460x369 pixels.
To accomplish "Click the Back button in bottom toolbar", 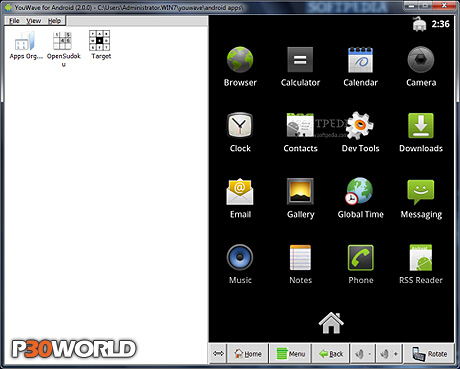I will click(x=331, y=354).
